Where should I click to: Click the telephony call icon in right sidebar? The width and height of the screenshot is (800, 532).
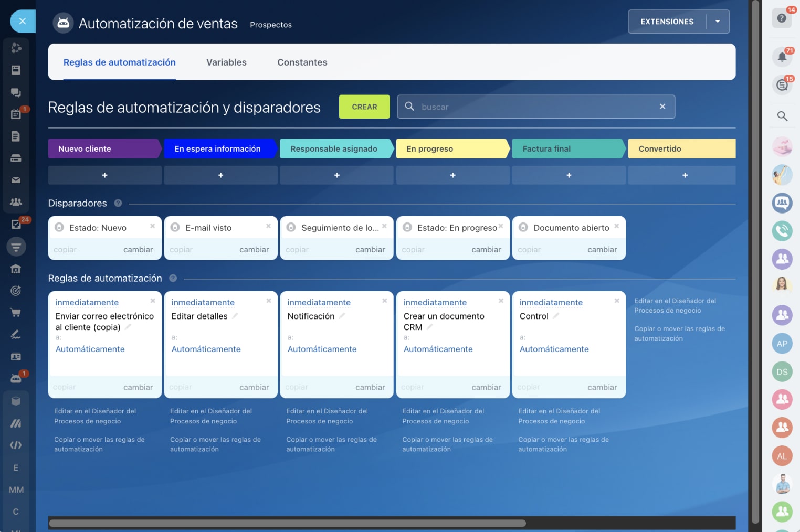(782, 231)
